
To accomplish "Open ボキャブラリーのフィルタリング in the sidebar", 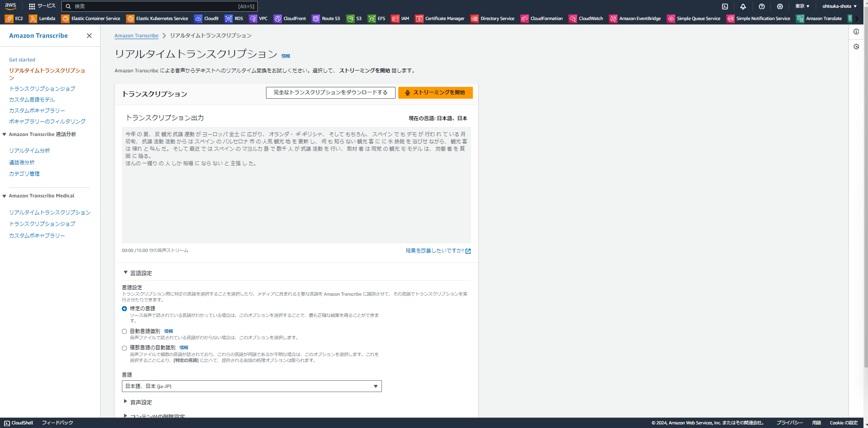I will [x=47, y=121].
